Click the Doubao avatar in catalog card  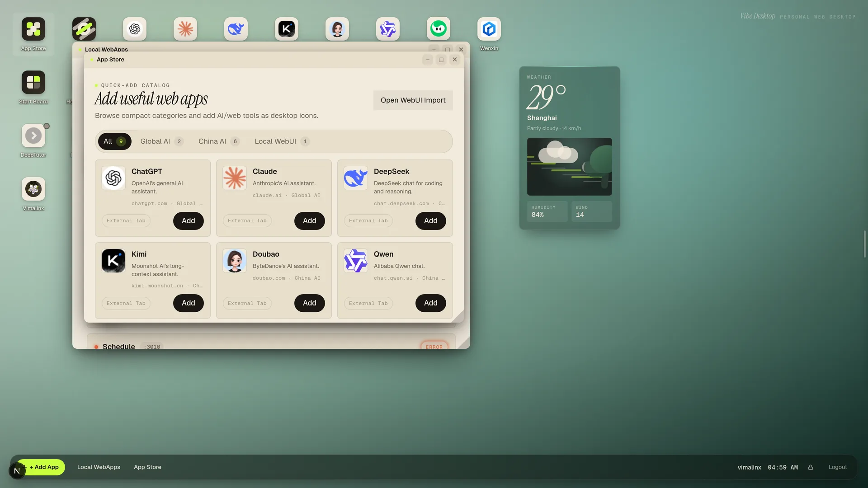tap(235, 261)
